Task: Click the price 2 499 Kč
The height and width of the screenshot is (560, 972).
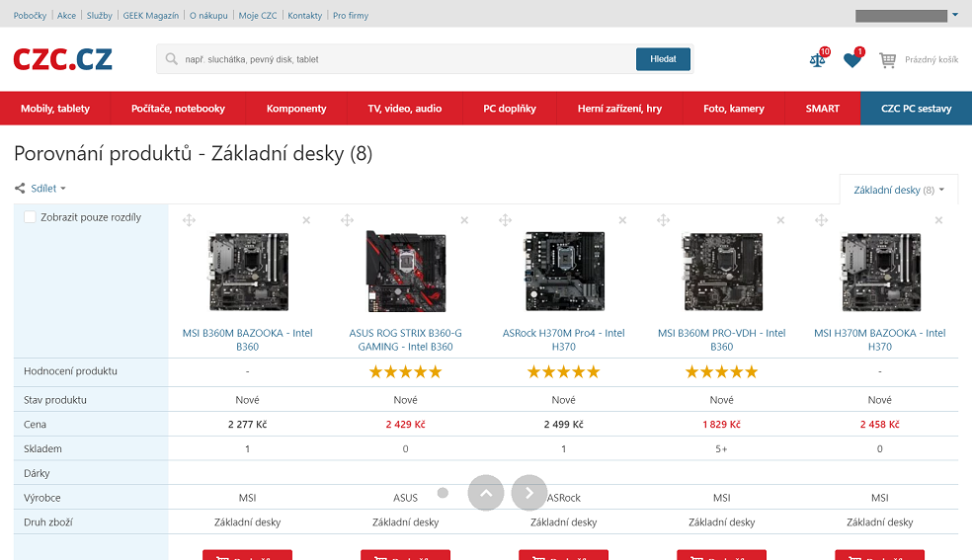Action: (563, 425)
